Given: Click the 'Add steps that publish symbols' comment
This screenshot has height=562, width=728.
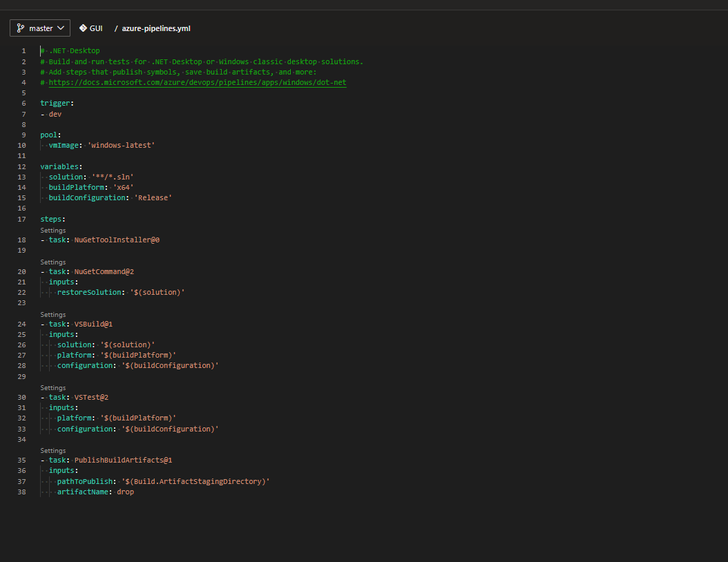Looking at the screenshot, I should coord(178,72).
